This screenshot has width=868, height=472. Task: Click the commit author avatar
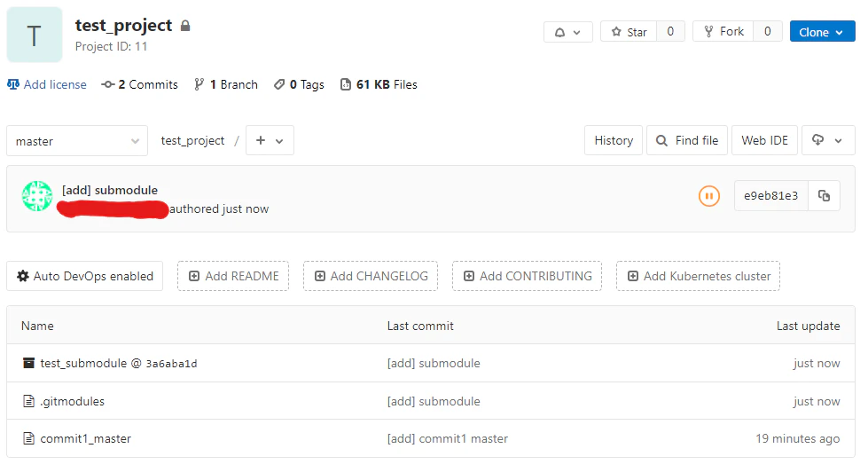point(37,196)
